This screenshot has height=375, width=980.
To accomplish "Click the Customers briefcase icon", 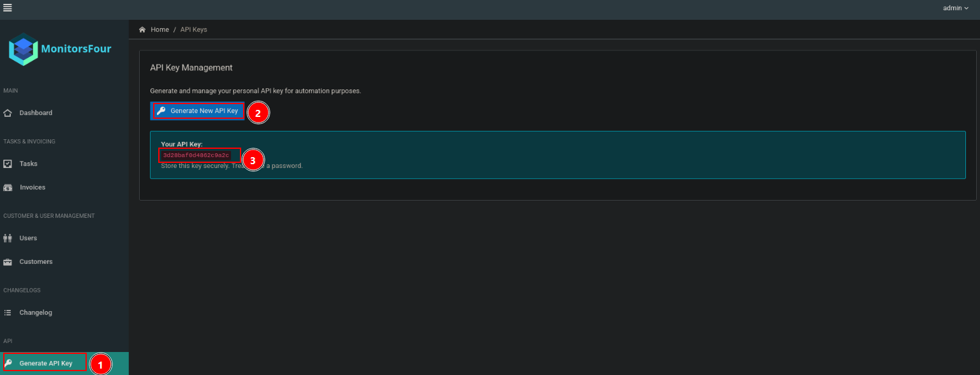I will click(x=8, y=262).
